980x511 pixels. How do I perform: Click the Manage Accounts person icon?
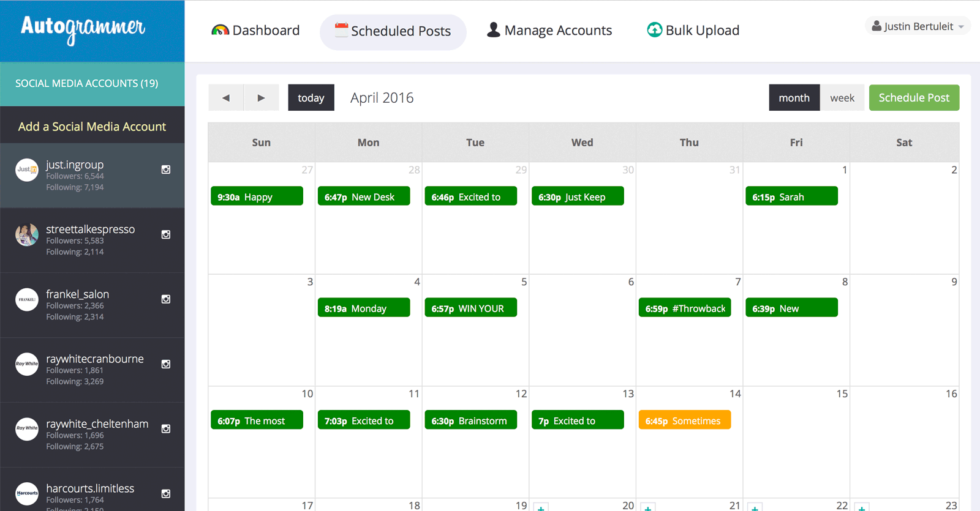[493, 30]
